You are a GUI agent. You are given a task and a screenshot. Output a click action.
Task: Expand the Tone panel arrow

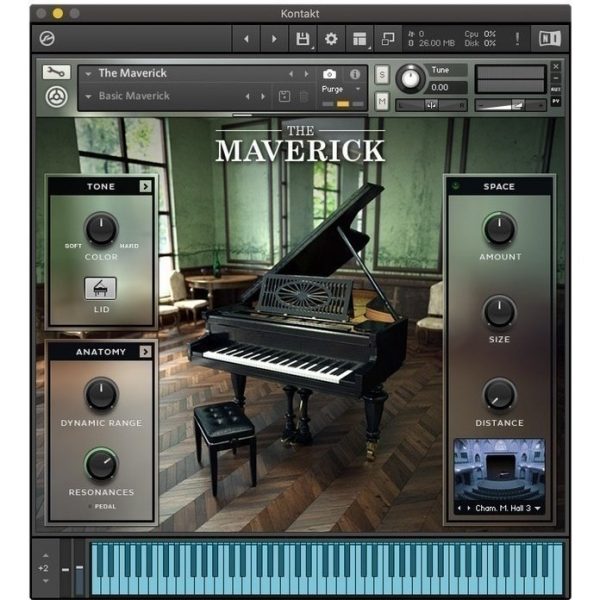point(145,186)
